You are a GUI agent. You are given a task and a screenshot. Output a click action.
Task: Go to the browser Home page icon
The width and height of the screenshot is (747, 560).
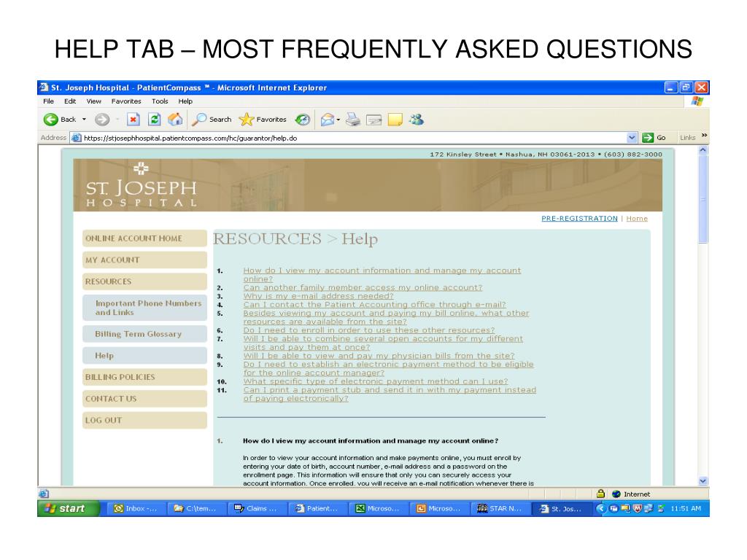click(175, 119)
